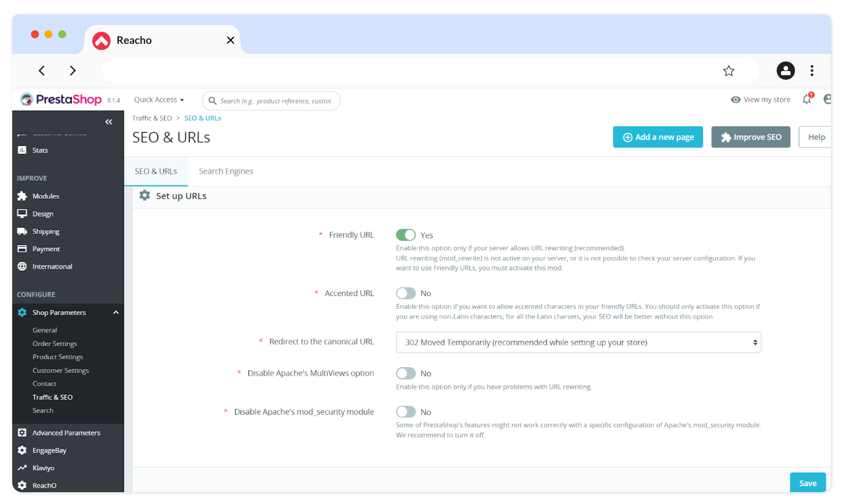Viewport: 843px width, 504px height.
Task: Open Modules via its puzzle icon
Action: [x=22, y=196]
